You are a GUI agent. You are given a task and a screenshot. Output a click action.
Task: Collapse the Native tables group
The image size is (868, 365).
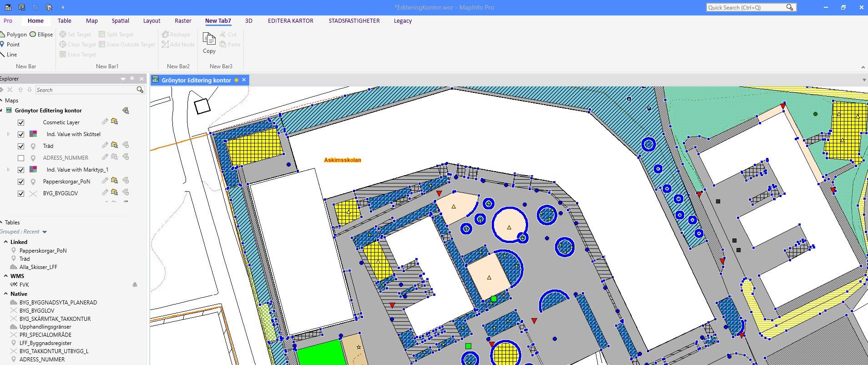click(x=6, y=294)
